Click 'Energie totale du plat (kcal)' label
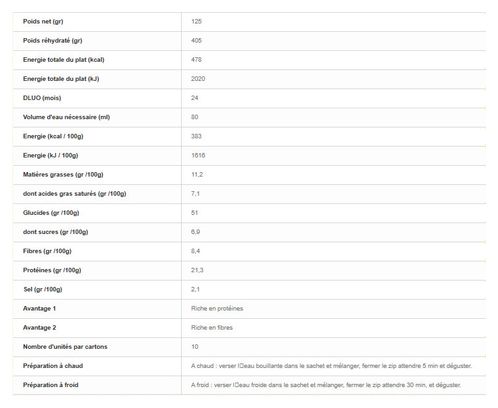 tap(64, 60)
